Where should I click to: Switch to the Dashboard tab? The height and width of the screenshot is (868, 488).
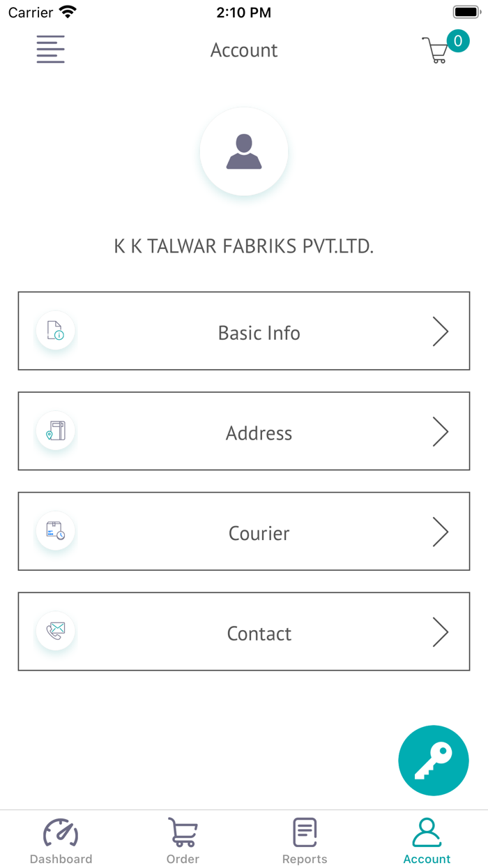click(61, 840)
